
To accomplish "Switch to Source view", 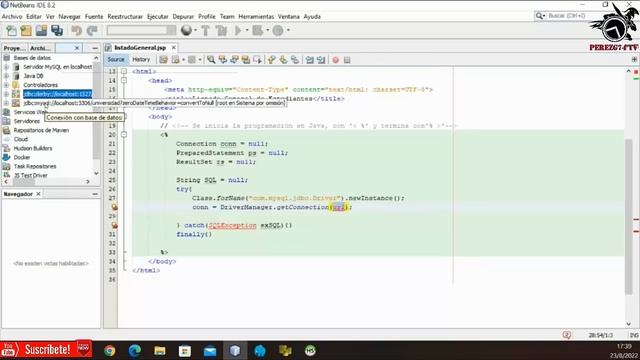I will (116, 60).
